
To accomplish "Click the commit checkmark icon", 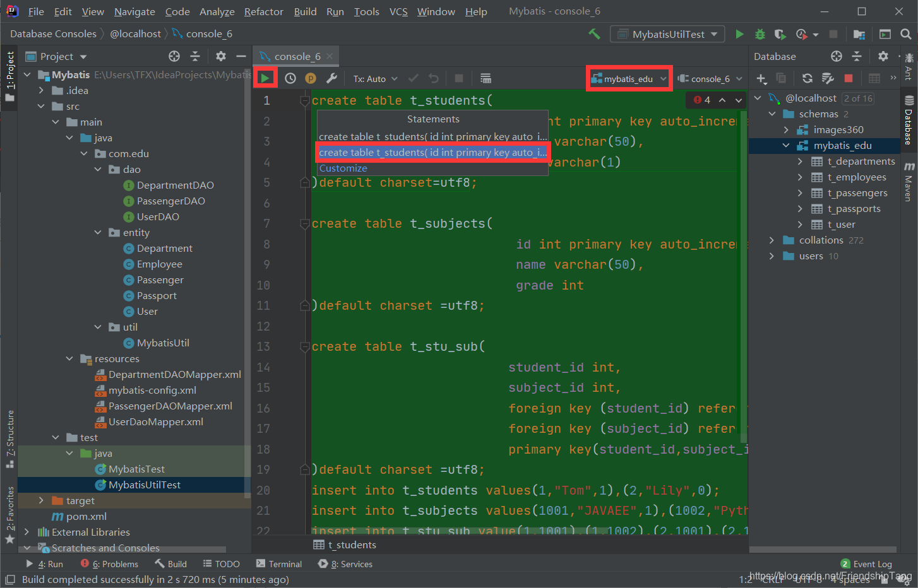I will pos(414,78).
